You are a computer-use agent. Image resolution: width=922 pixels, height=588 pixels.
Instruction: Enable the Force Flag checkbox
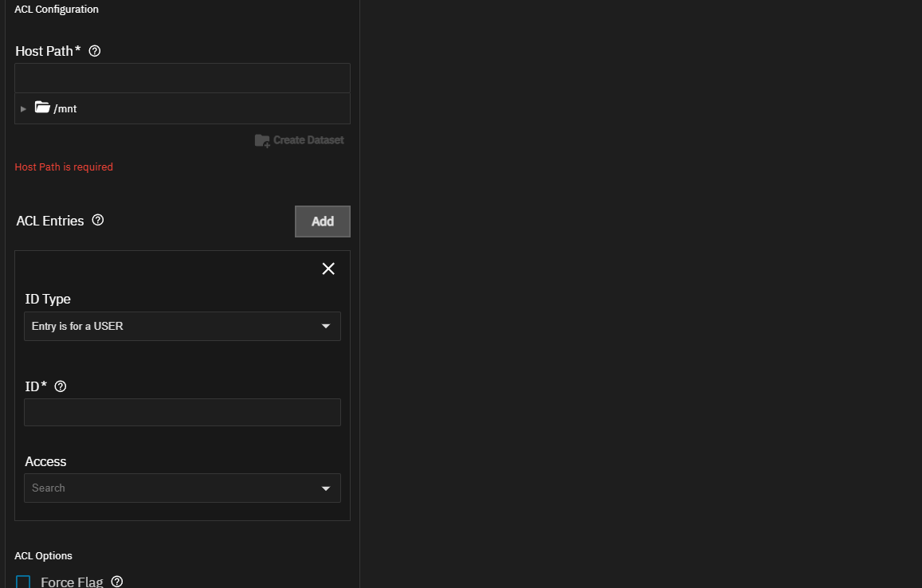[x=23, y=582]
